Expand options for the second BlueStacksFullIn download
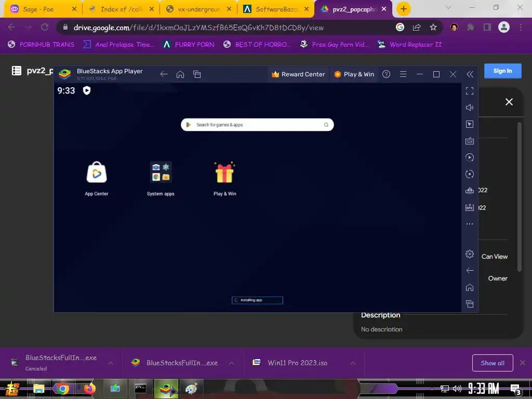Viewport: 532px width, 399px height. (232, 363)
